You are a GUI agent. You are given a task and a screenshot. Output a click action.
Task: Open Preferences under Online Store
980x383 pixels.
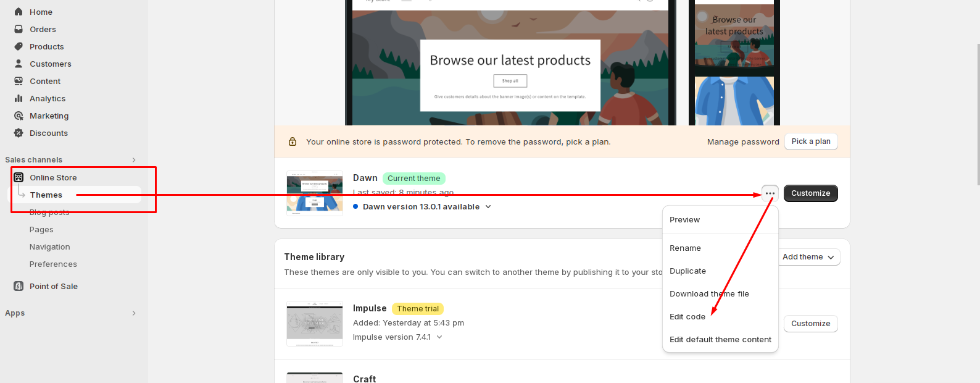pos(53,264)
